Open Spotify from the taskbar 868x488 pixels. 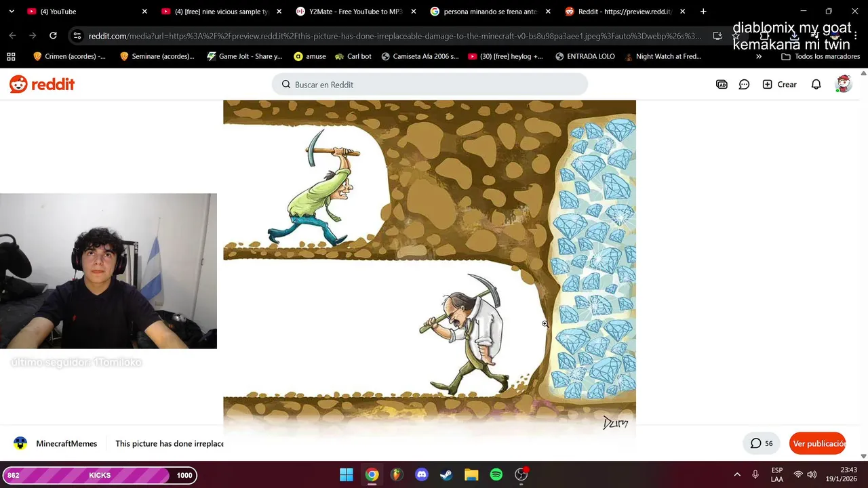pos(496,474)
